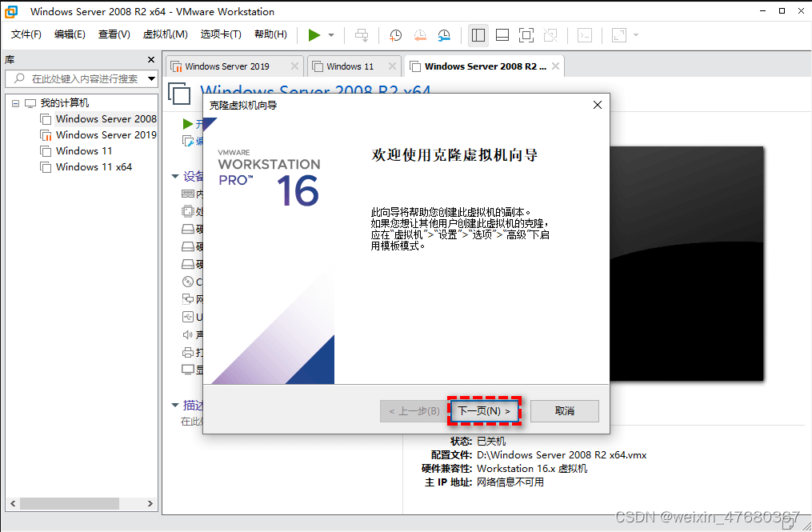Click the Workstation 16.x 虚拟机 compatibility text

pos(532,468)
